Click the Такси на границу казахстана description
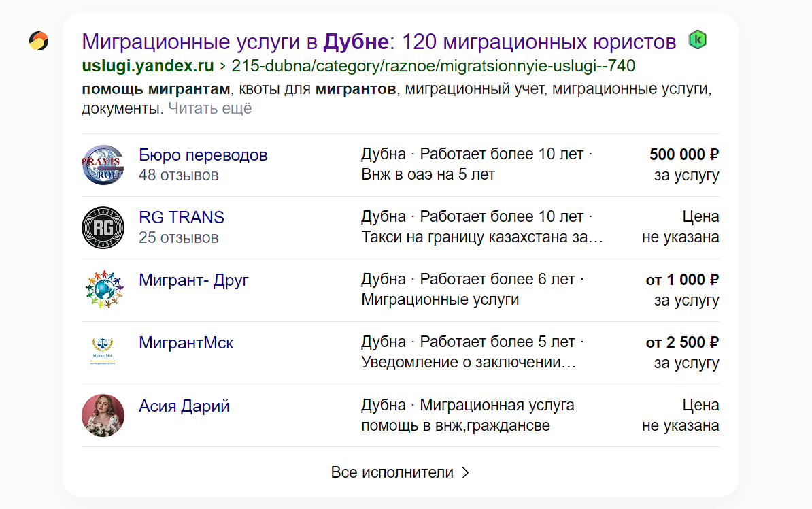This screenshot has height=509, width=812. point(482,237)
